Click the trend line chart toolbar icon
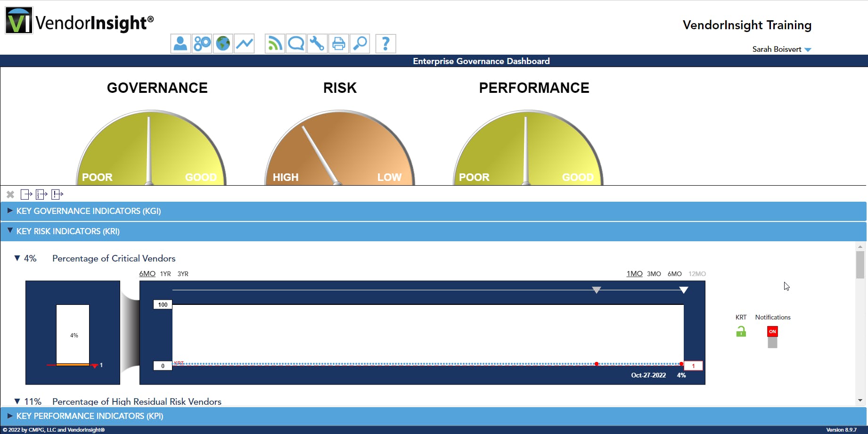Viewport: 868px width, 434px height. (245, 44)
